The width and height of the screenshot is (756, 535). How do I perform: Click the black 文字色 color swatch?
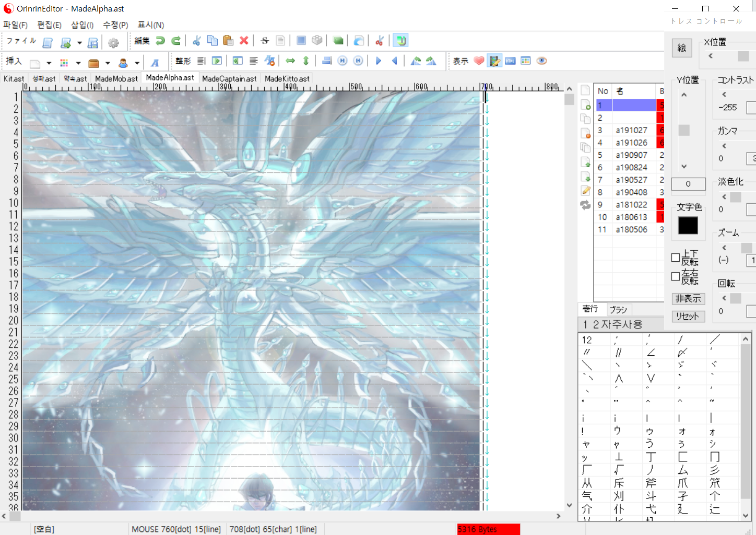(688, 225)
